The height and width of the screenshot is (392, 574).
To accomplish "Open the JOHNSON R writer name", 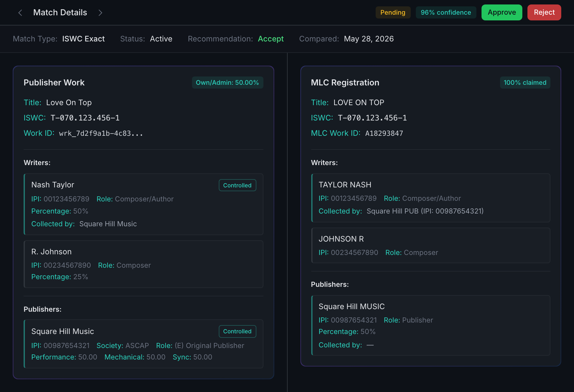I will tap(341, 239).
